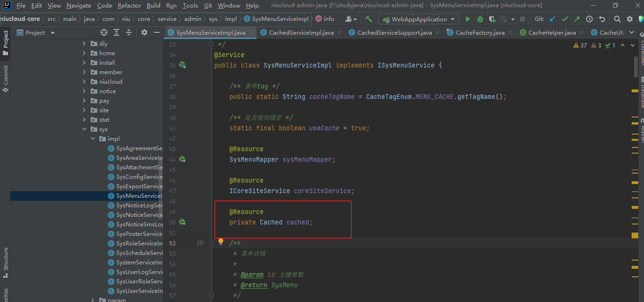The height and width of the screenshot is (302, 644).
Task: Open Search Everywhere magnifier icon
Action: click(617, 19)
